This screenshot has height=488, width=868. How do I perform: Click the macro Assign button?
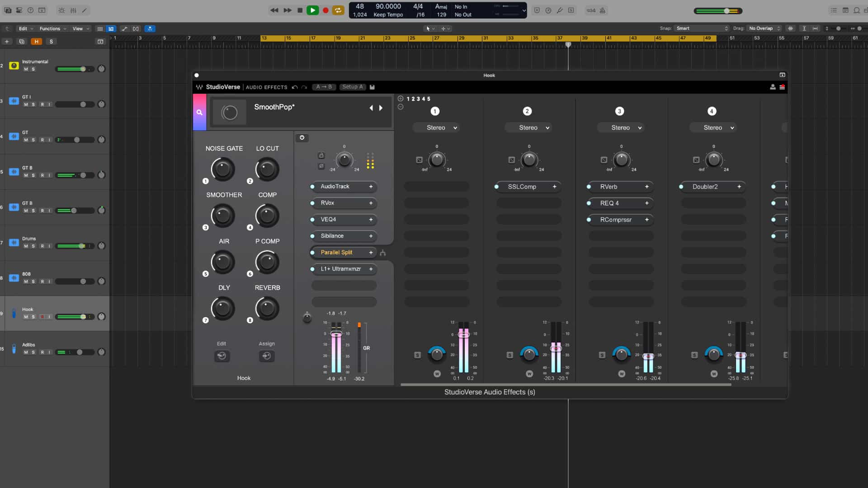click(266, 356)
